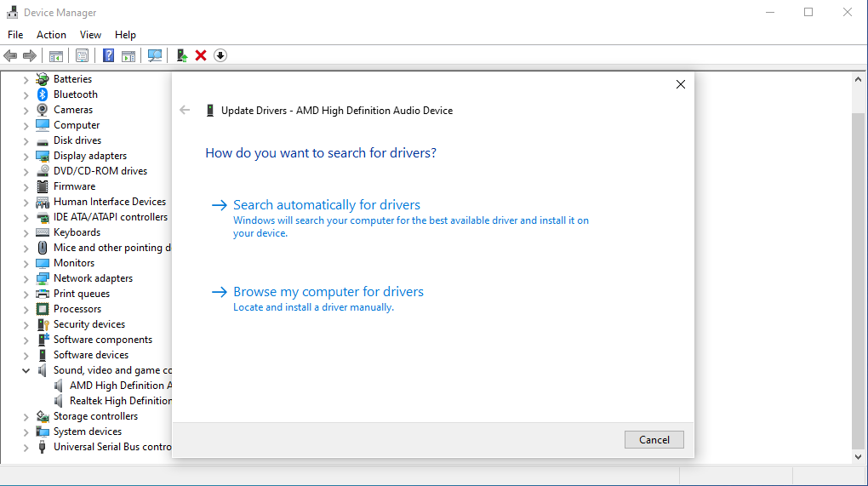Expand the Monitors category

point(26,264)
